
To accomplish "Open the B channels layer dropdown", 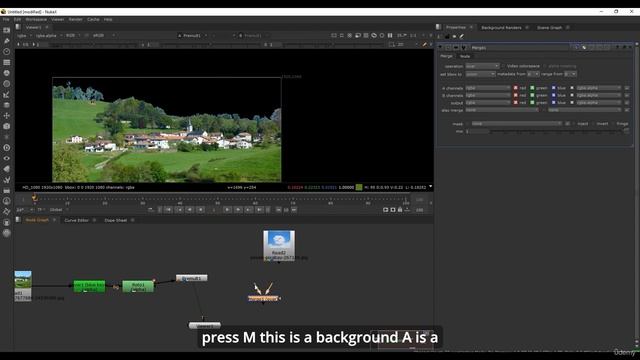I will [488, 95].
